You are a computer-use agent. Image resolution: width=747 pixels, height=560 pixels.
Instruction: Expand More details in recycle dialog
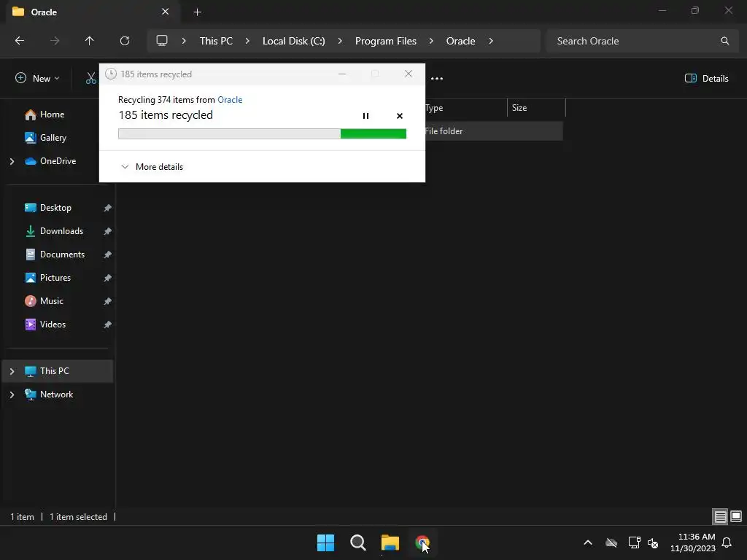click(x=152, y=167)
